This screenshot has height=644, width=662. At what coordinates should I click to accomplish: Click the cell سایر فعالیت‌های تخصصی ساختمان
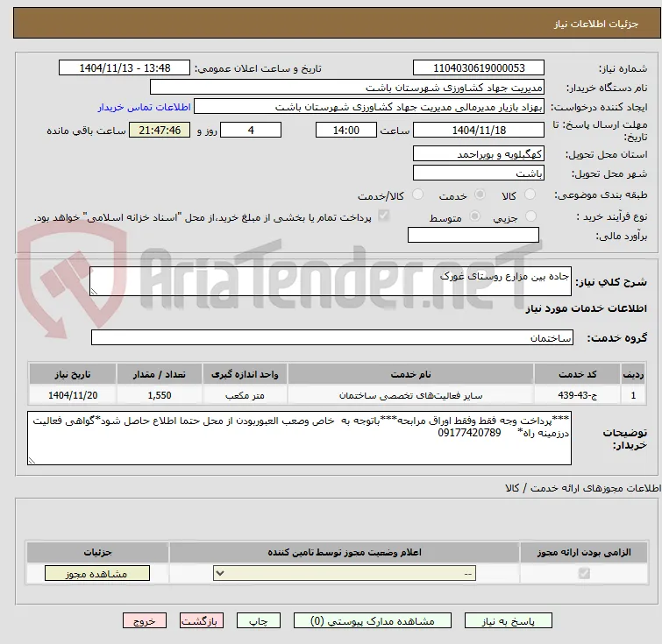[410, 395]
